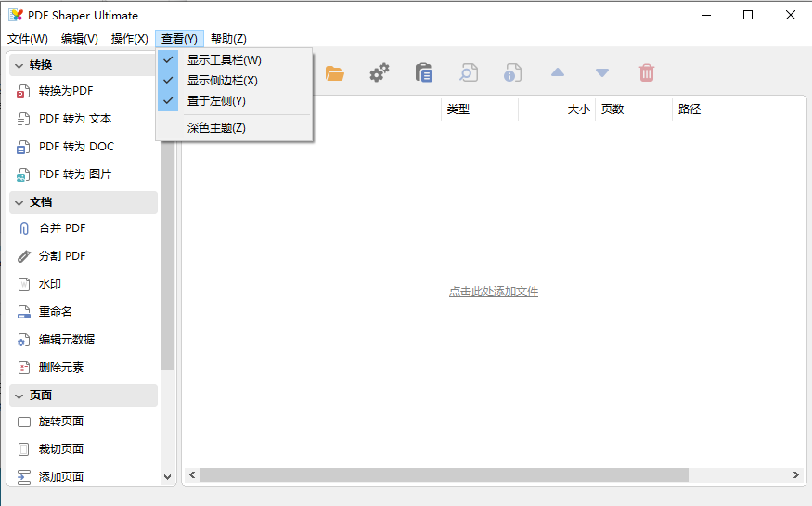Click the icon beside 旋转页面

pos(24,422)
